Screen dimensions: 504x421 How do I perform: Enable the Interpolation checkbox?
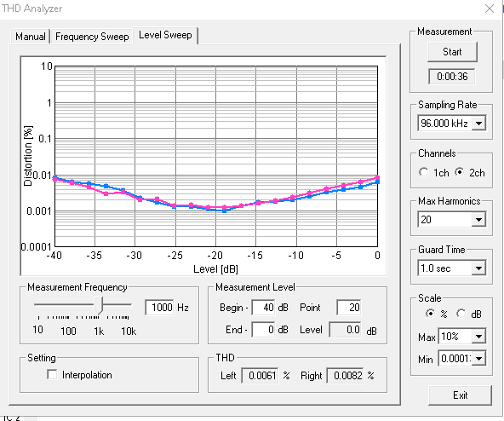(x=52, y=374)
